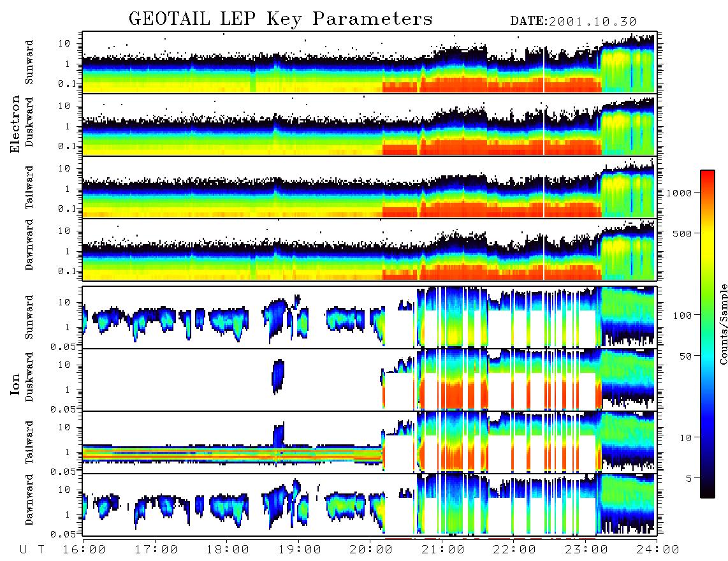Click the "Electron" group axis label
This screenshot has width=728, height=561.
(15, 124)
